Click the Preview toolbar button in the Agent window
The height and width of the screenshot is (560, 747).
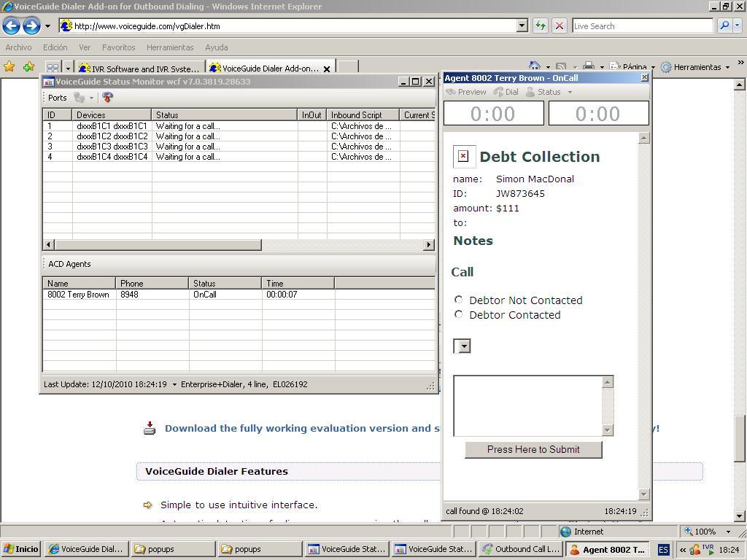click(466, 92)
